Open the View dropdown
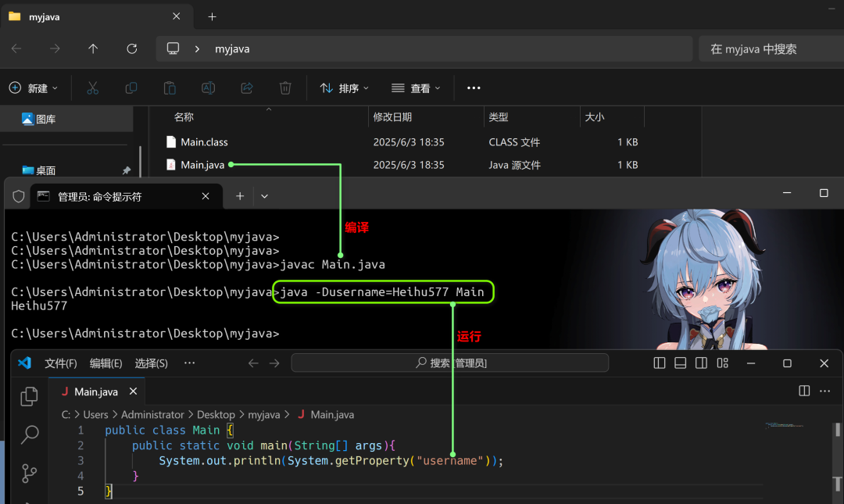Screen dimensions: 844x504 416,88
